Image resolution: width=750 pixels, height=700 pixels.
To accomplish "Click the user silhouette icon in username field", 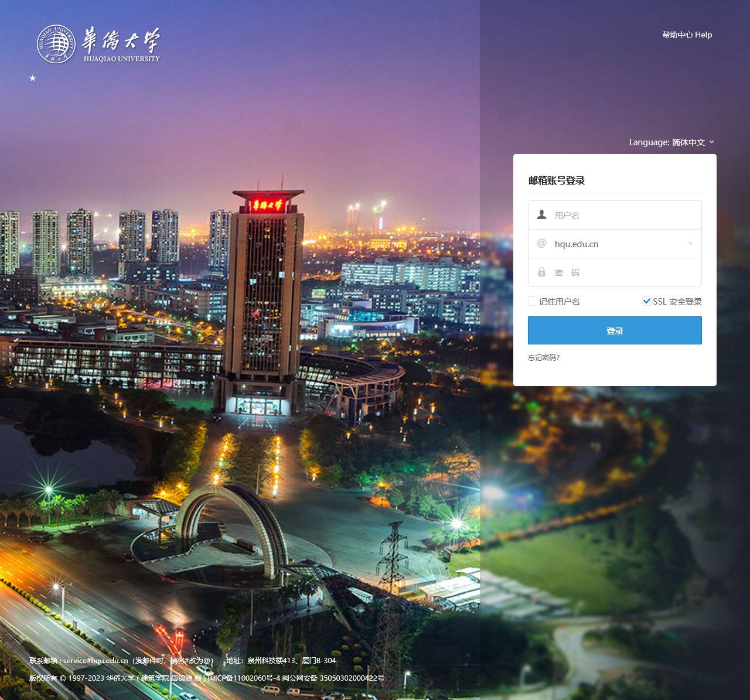I will coord(541,215).
